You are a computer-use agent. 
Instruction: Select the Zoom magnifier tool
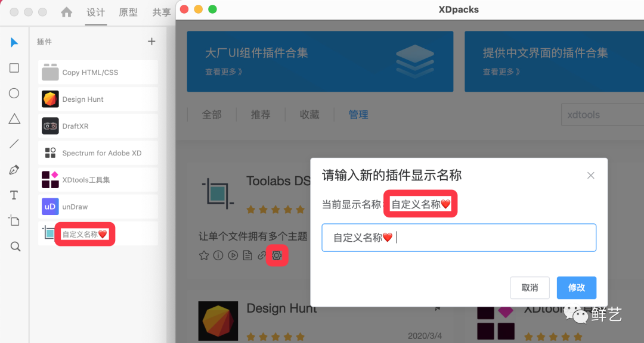click(15, 246)
